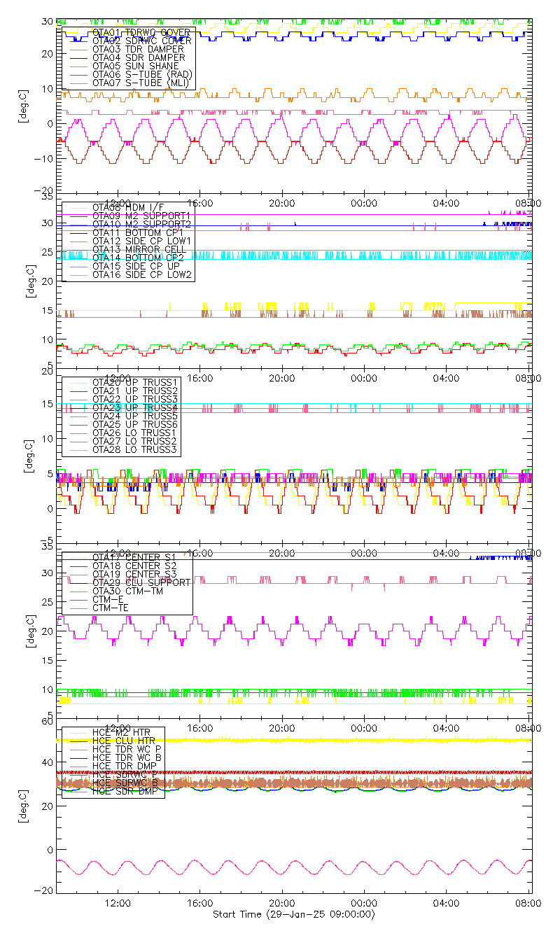The height and width of the screenshot is (945, 560).
Task: Click the OTA07 S-TUBE (MLI) legend label
Action: pyautogui.click(x=141, y=83)
